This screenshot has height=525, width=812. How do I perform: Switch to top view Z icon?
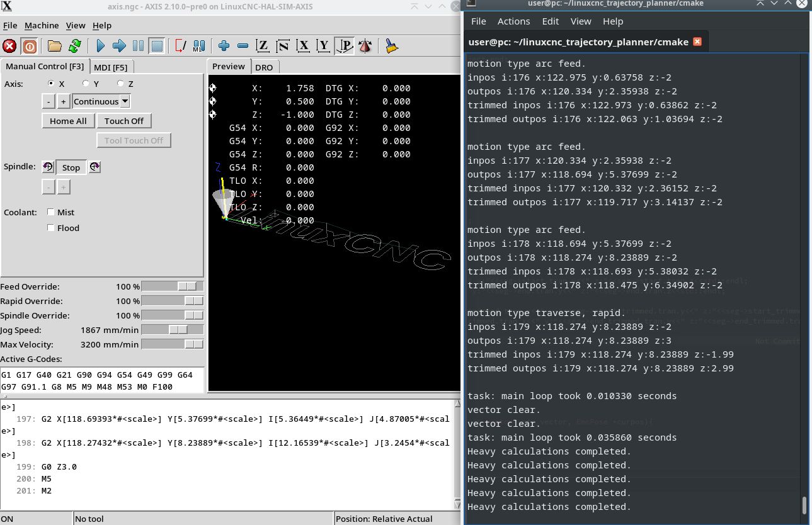pyautogui.click(x=263, y=46)
